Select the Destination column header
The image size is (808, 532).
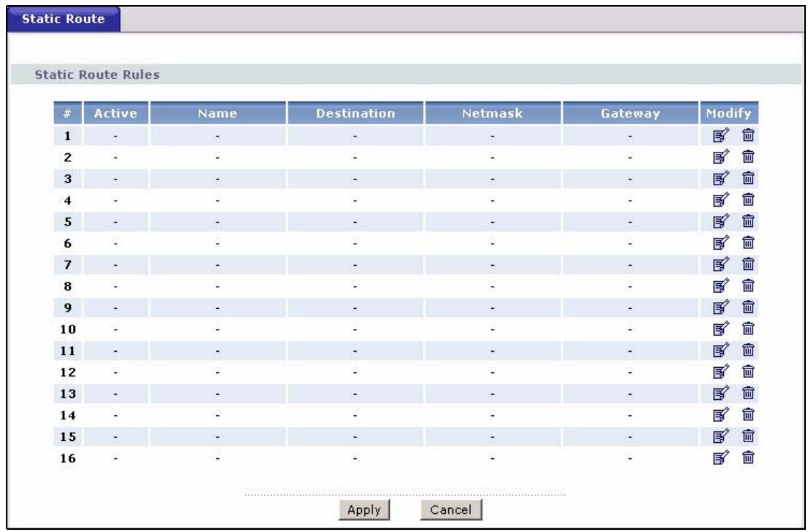[x=355, y=113]
